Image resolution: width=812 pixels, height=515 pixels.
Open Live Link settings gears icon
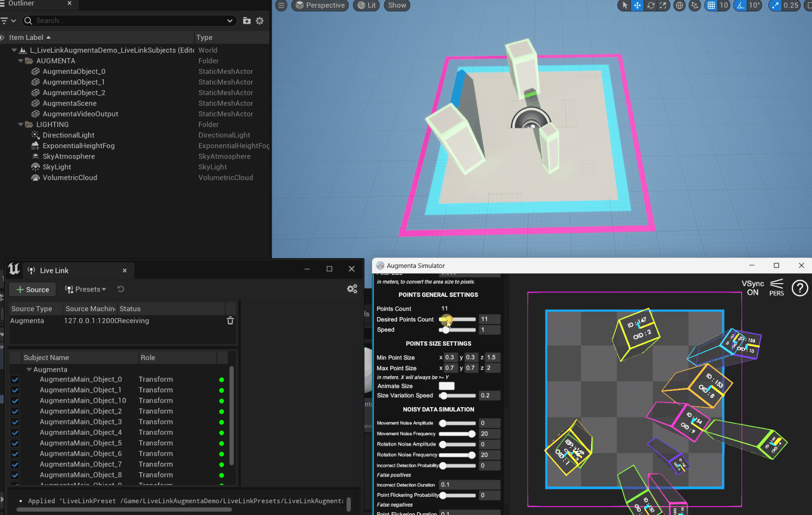click(x=352, y=289)
